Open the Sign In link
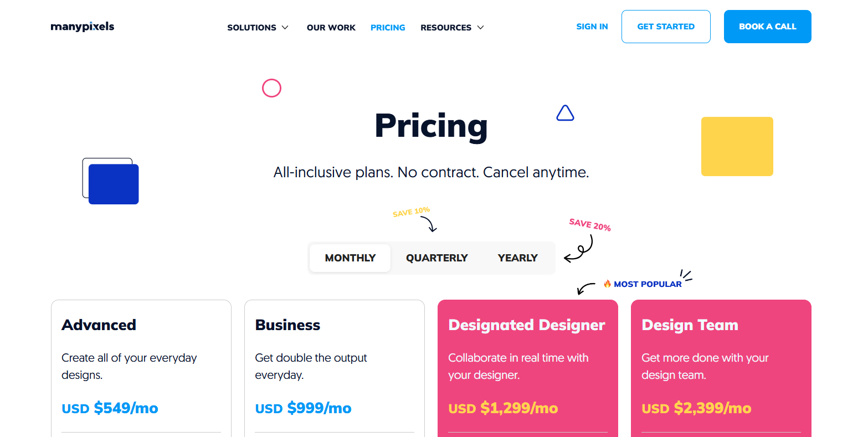The width and height of the screenshot is (868, 437). click(x=592, y=27)
